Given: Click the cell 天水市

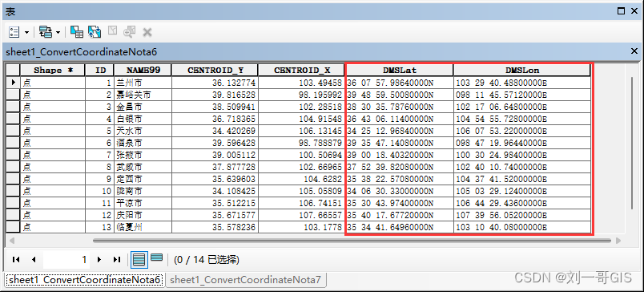Looking at the screenshot, I should coord(143,132).
